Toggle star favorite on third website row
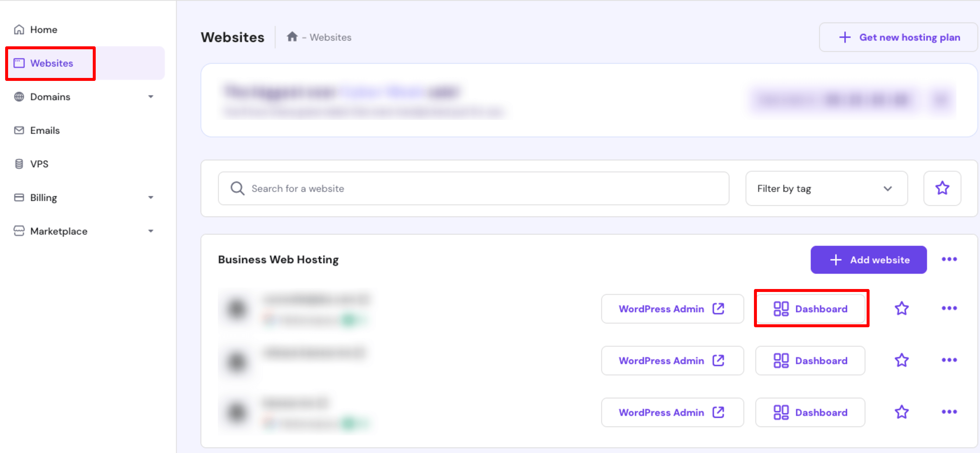 (x=902, y=412)
